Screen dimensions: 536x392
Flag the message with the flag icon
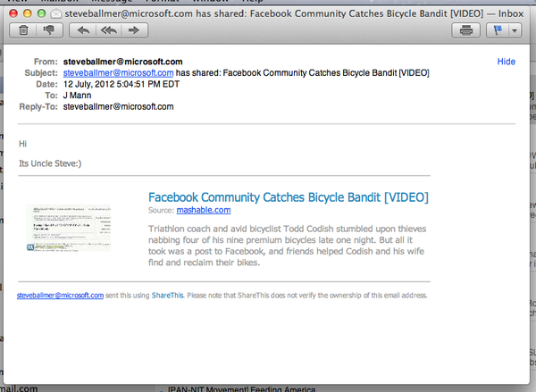(498, 30)
